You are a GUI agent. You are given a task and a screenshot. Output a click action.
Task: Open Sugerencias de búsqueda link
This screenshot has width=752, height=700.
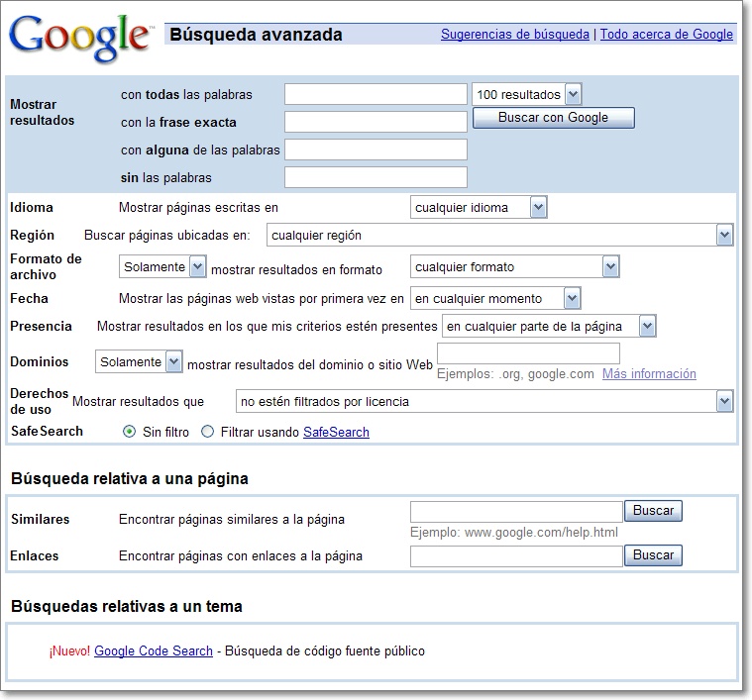(x=514, y=35)
